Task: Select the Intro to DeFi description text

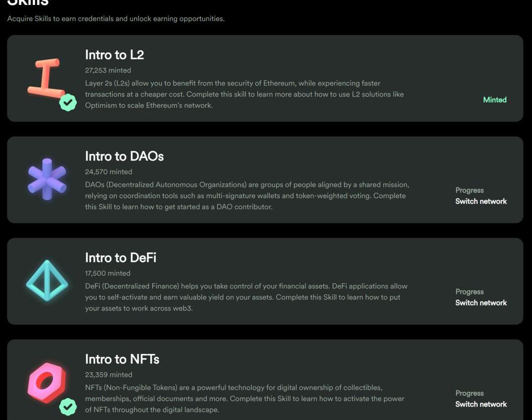Action: click(x=246, y=297)
